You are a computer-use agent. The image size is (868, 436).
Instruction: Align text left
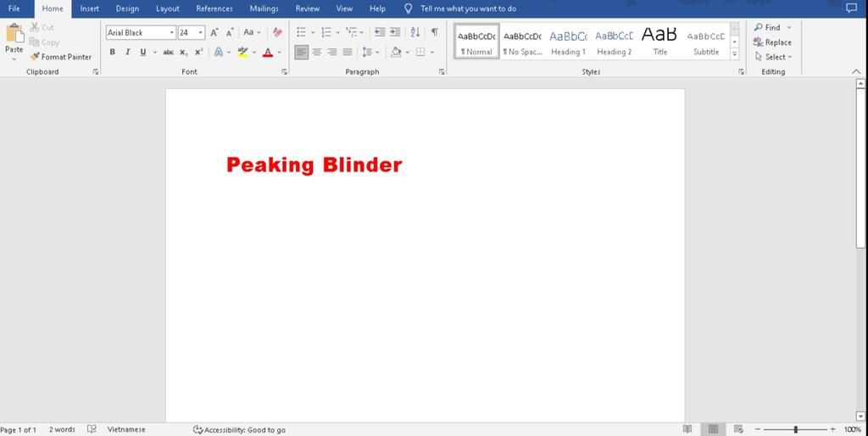coord(301,52)
